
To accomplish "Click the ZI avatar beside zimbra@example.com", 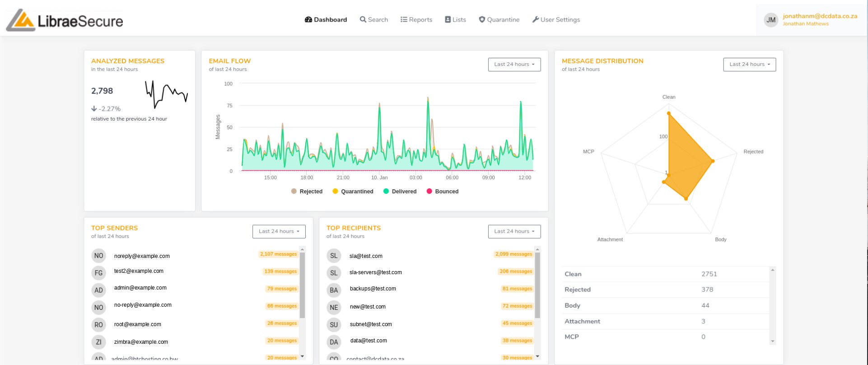I will click(x=98, y=342).
